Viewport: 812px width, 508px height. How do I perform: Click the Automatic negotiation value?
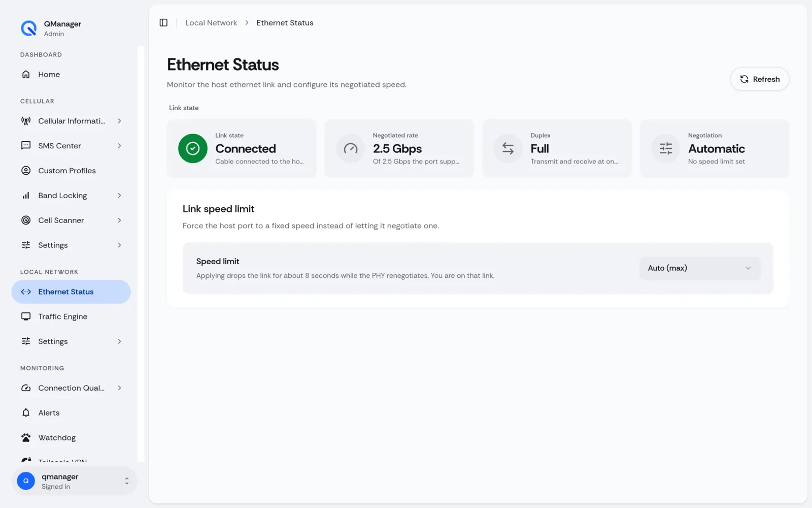click(717, 149)
